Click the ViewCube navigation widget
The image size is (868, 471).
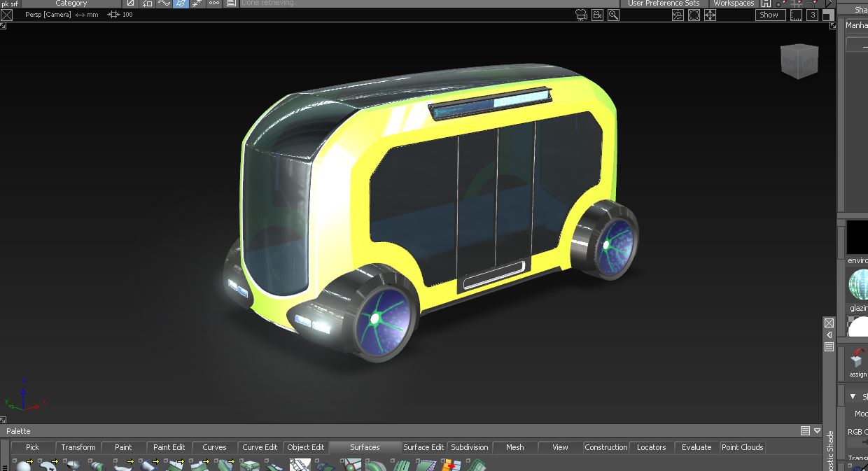[x=799, y=61]
